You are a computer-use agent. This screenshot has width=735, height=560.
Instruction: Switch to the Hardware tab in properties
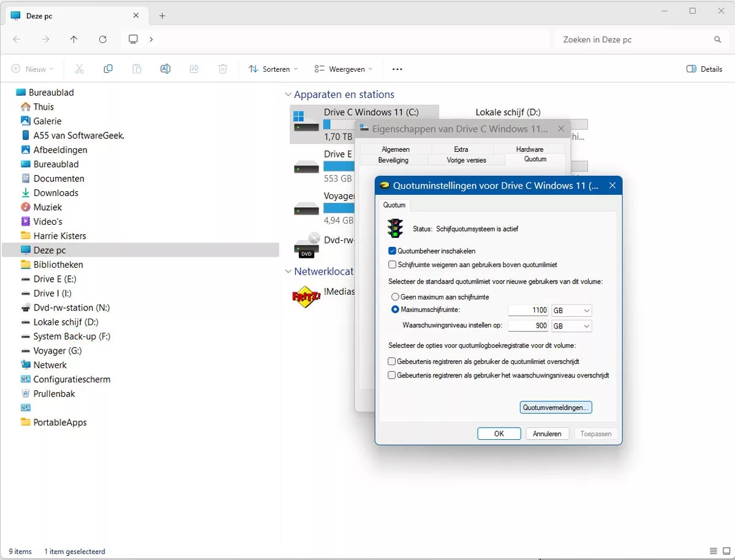(x=530, y=149)
